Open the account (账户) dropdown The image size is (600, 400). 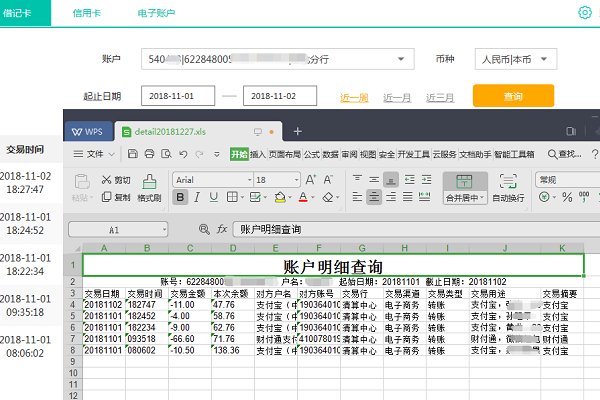click(401, 59)
